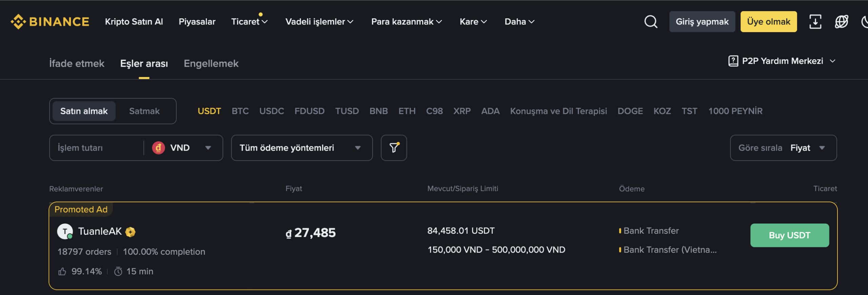The width and height of the screenshot is (868, 295).
Task: Open search with the magnifier icon
Action: coord(650,21)
